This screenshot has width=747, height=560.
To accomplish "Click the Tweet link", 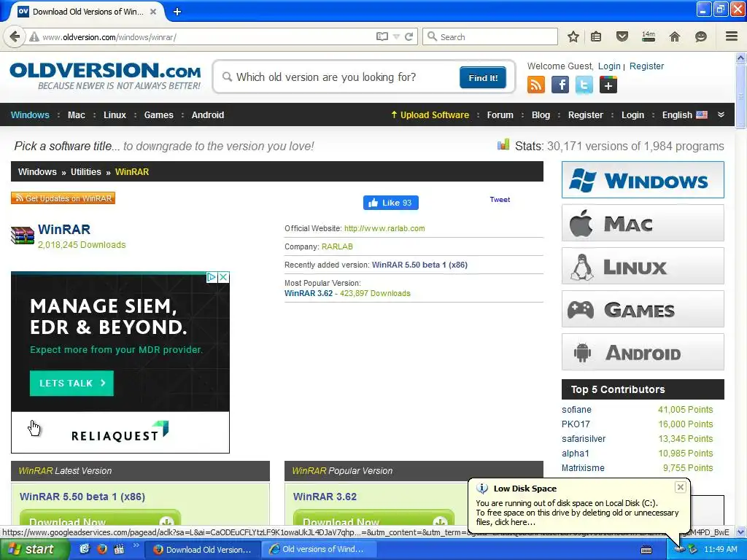I will tap(500, 200).
